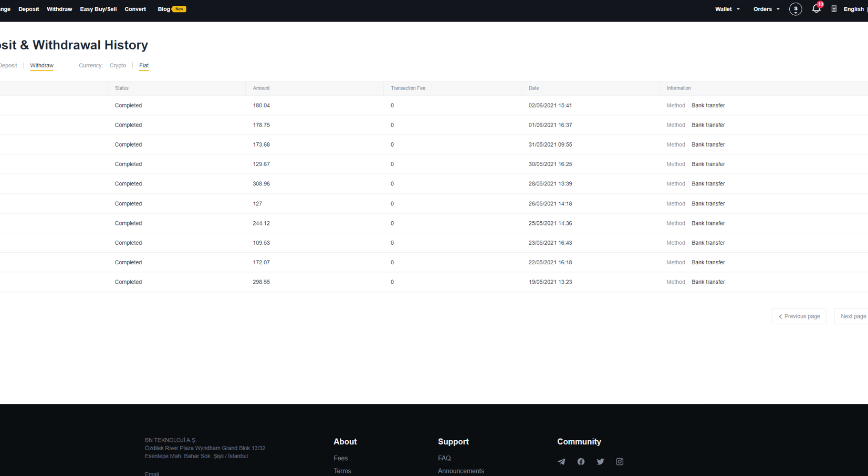The height and width of the screenshot is (476, 868).
Task: Open the FAQ support link
Action: coord(444,458)
